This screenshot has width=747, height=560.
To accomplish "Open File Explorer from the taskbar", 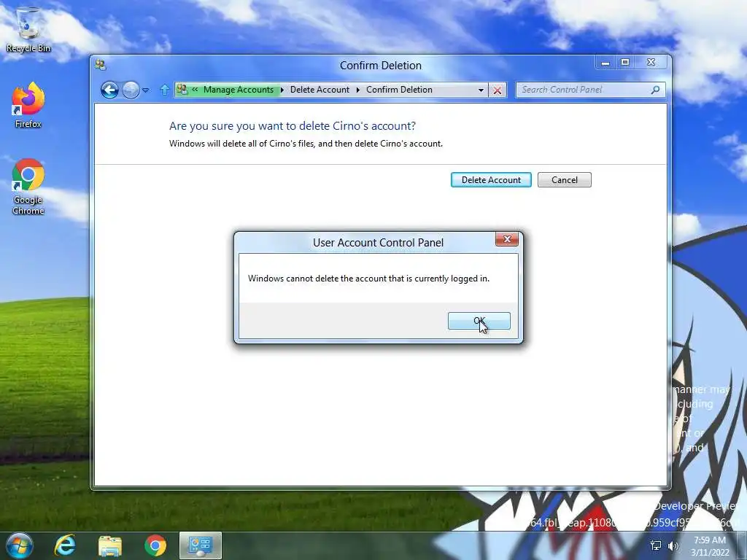I will tap(110, 545).
